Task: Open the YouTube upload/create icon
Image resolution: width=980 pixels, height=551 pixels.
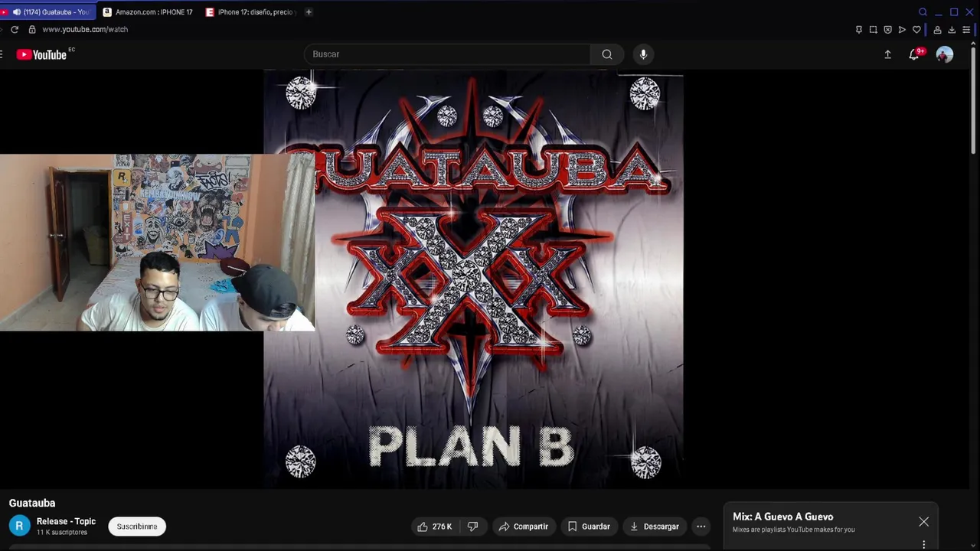Action: tap(887, 54)
